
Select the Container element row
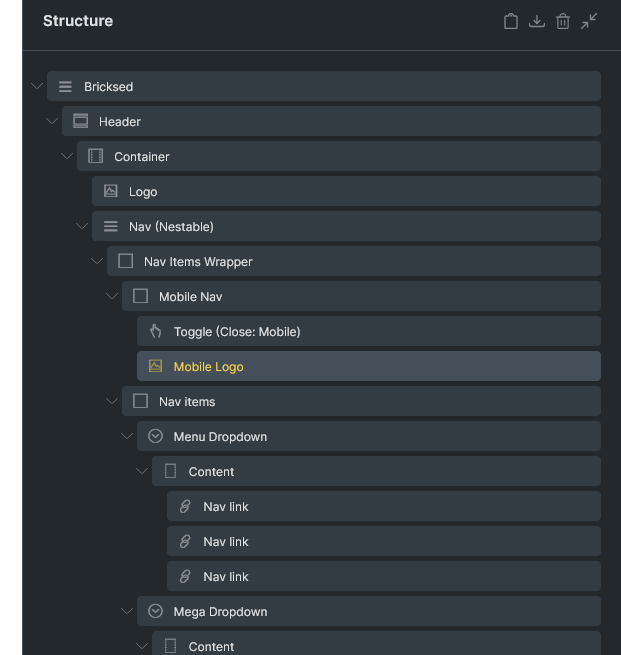[339, 156]
